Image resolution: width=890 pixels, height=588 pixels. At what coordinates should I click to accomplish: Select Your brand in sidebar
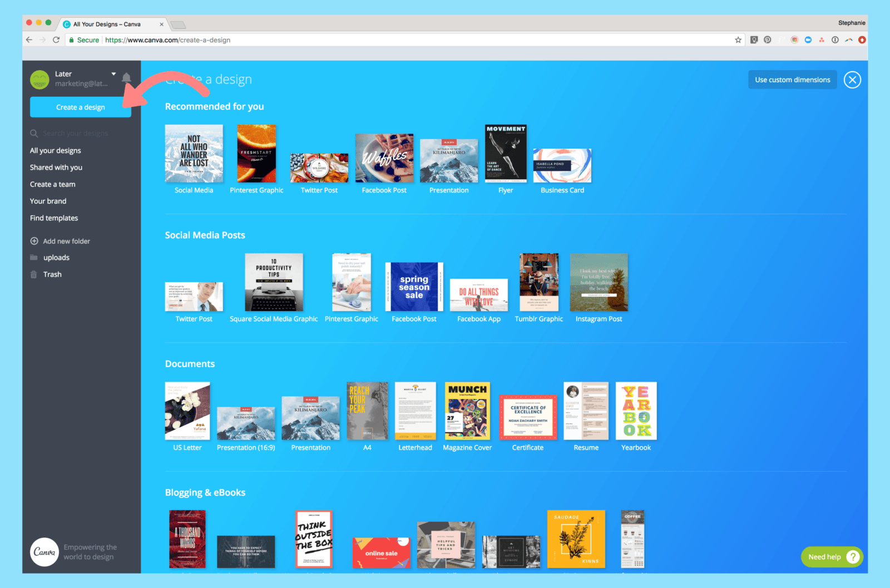click(x=48, y=201)
